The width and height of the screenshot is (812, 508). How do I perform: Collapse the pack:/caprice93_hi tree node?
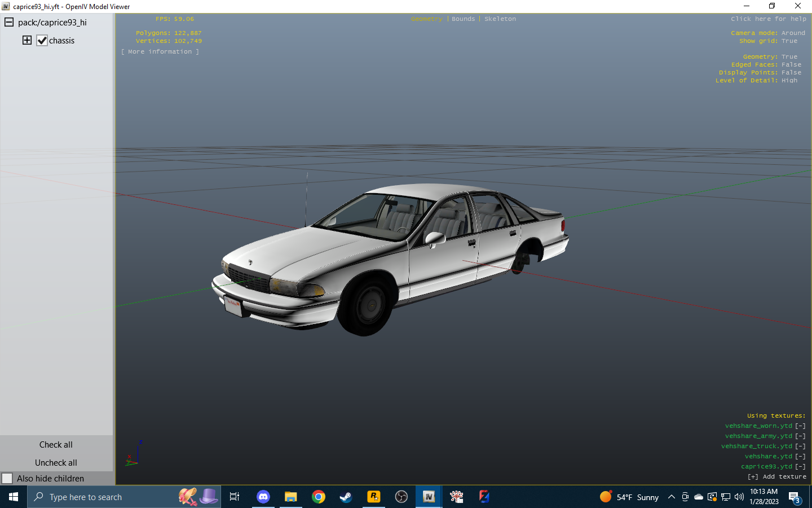click(x=8, y=22)
